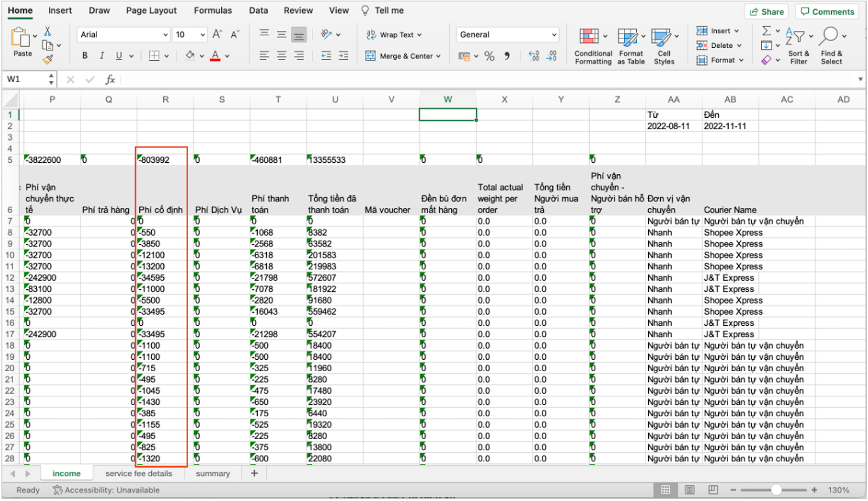
Task: Click the Borders icon
Action: (155, 55)
